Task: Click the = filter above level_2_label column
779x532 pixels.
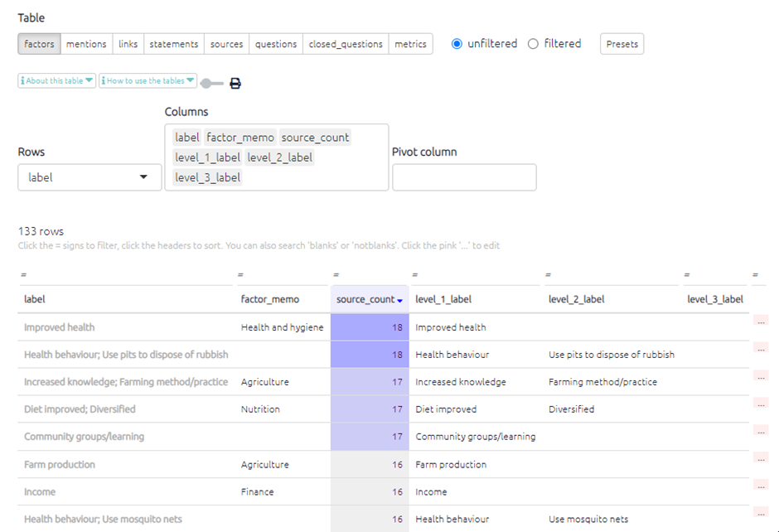Action: point(548,274)
